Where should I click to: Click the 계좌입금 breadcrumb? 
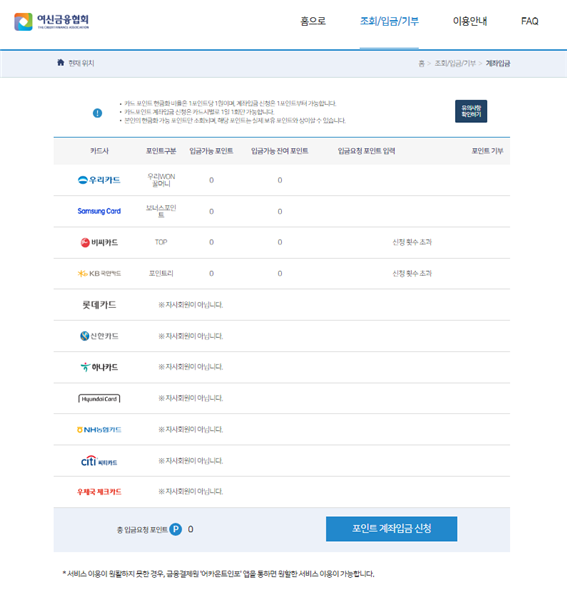(x=498, y=63)
